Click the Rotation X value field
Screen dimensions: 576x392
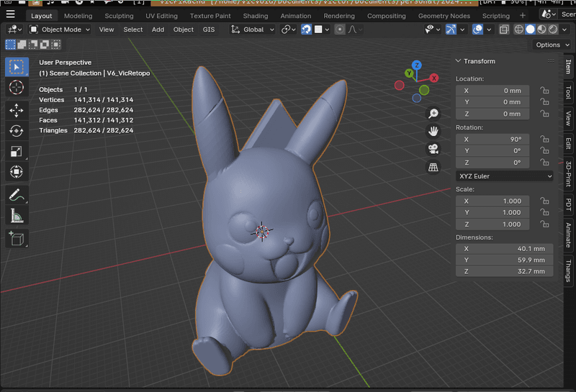pyautogui.click(x=492, y=140)
